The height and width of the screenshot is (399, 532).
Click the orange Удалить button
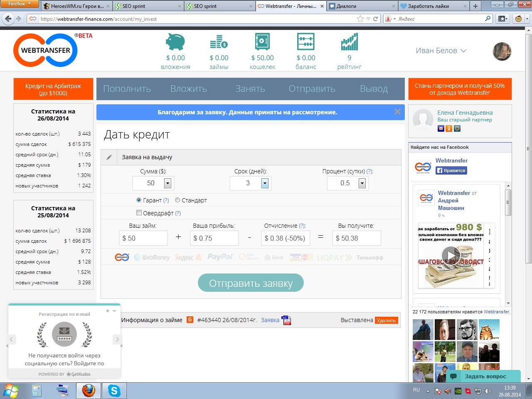[387, 320]
